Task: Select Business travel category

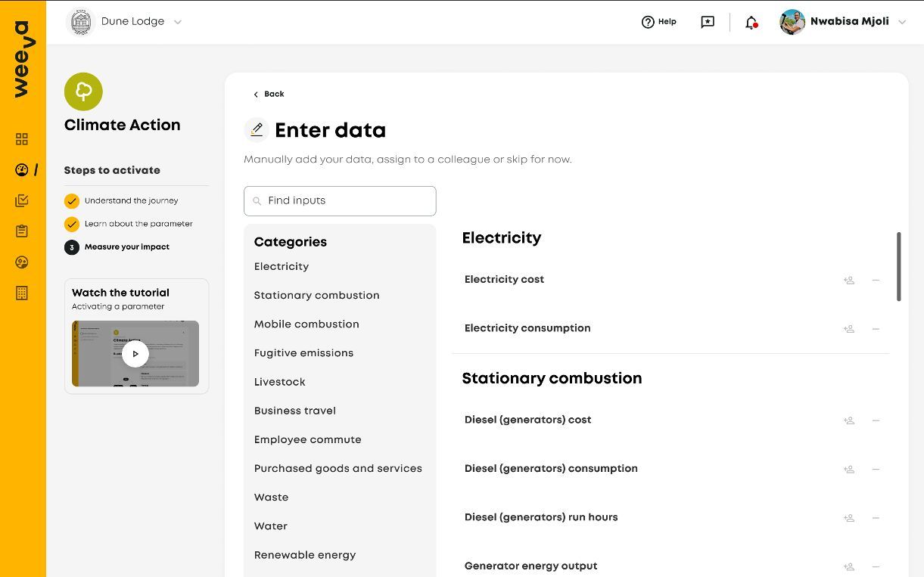Action: pyautogui.click(x=294, y=411)
